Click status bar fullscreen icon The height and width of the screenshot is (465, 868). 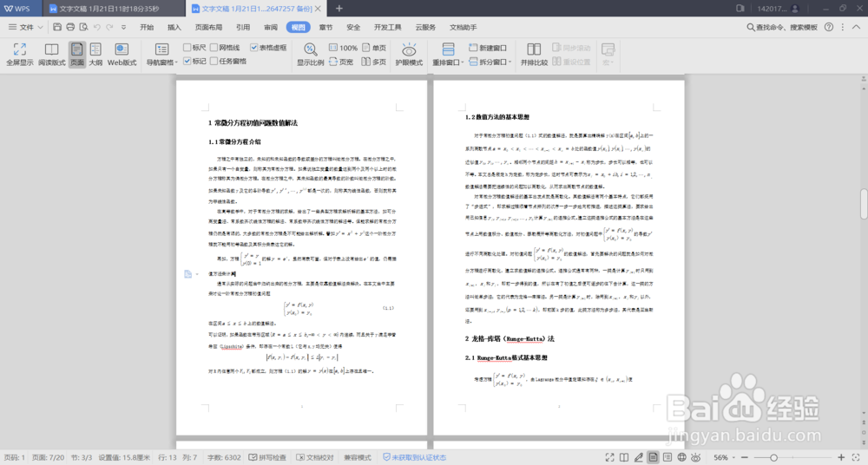point(609,457)
